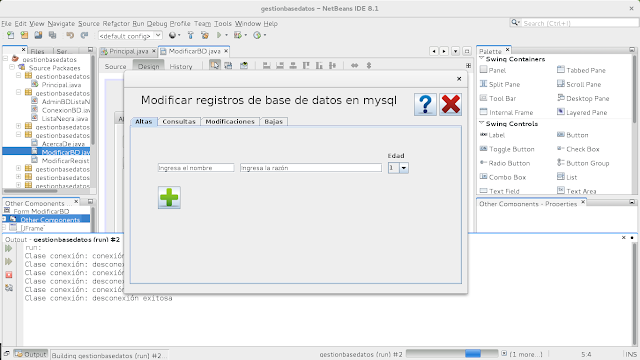This screenshot has height=360, width=640.
Task: Click the green plus add record button
Action: [169, 198]
